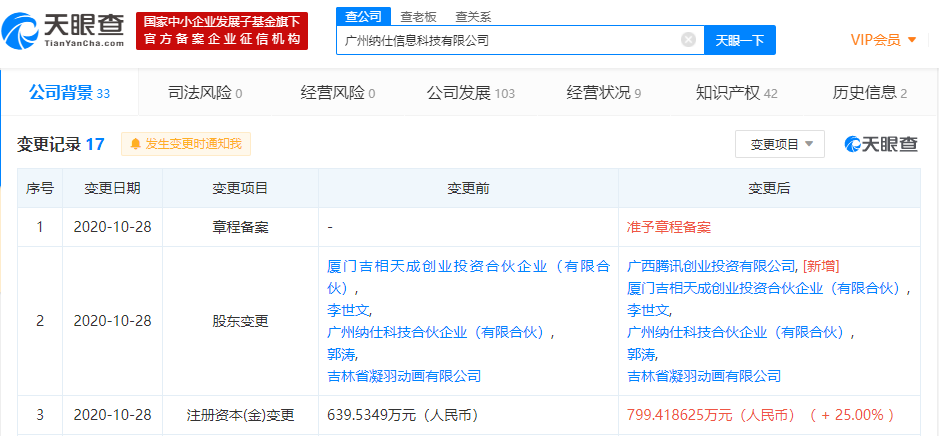Click the red 官方备案企业征信机构 banner
Screen dimensions: 939x436
(222, 31)
